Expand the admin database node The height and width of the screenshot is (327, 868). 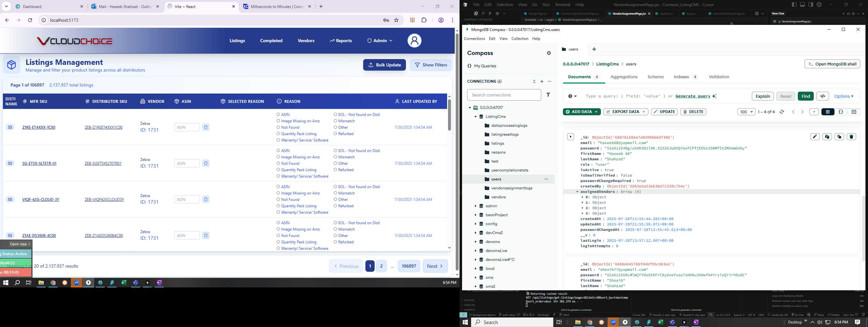pos(475,206)
